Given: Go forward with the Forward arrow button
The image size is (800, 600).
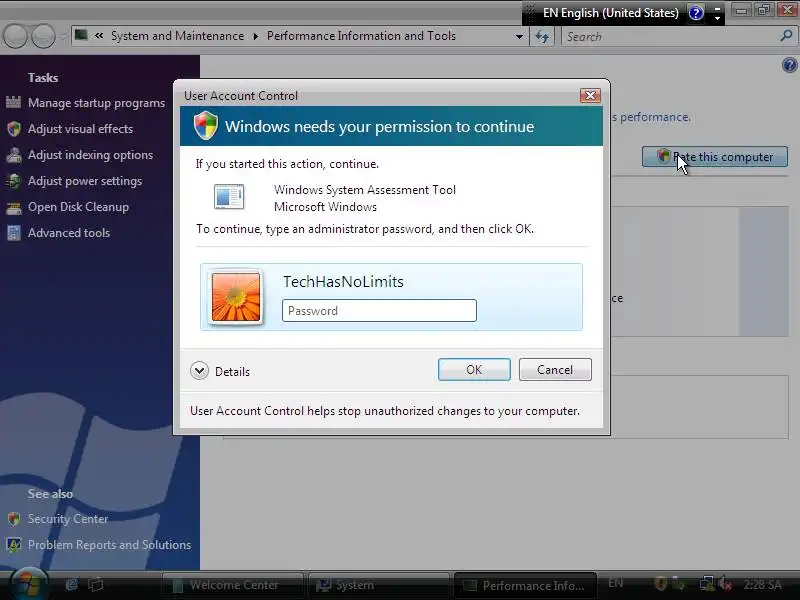Looking at the screenshot, I should pos(43,37).
